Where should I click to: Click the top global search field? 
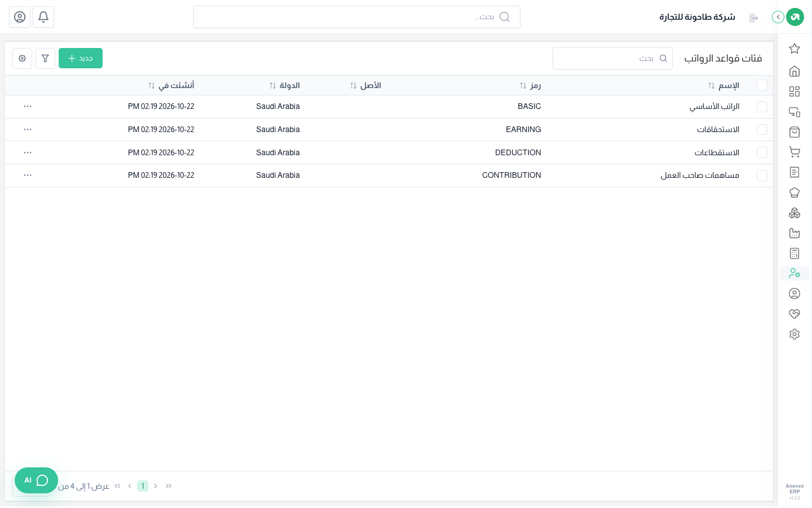357,17
